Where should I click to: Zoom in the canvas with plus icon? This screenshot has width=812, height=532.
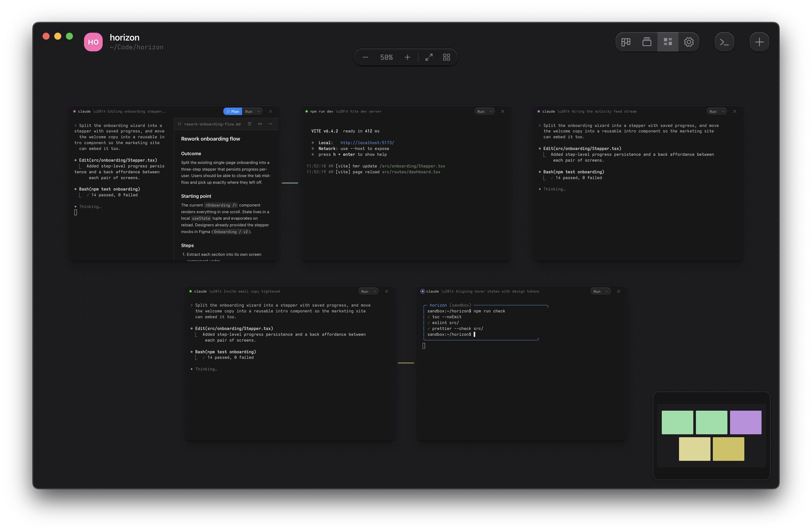tap(407, 57)
